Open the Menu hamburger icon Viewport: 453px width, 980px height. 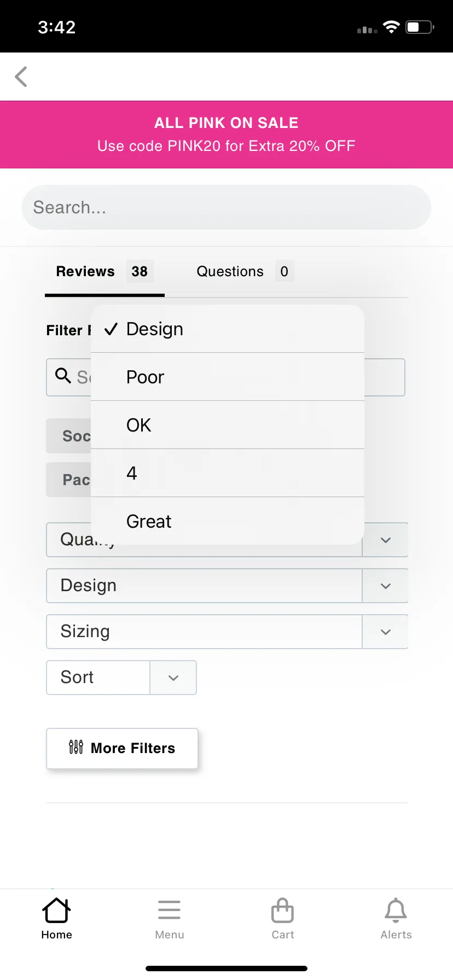pos(170,911)
